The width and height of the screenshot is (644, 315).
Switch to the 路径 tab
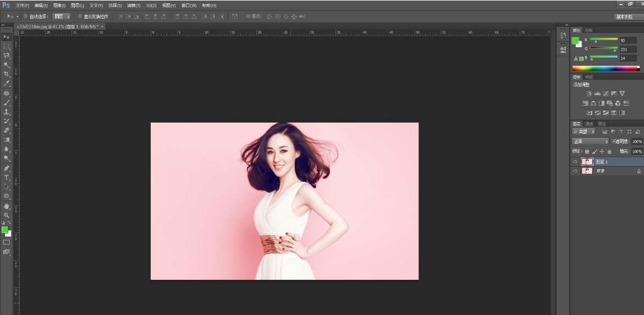coord(602,124)
